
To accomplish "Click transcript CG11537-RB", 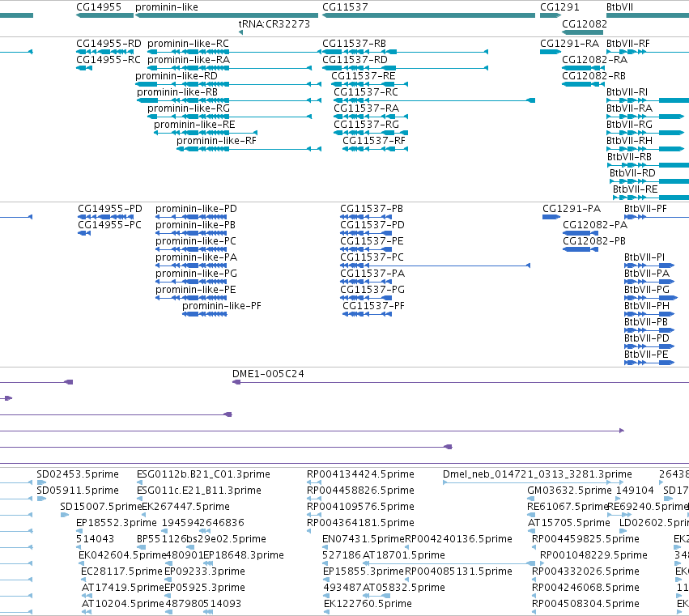I will tap(354, 44).
